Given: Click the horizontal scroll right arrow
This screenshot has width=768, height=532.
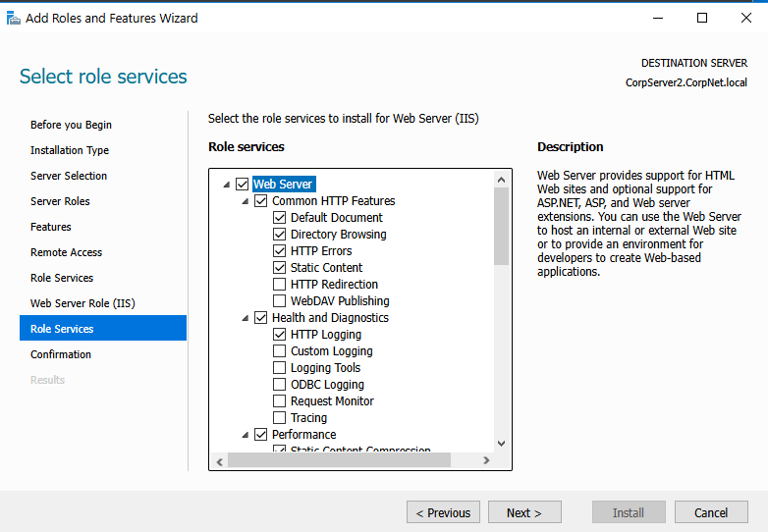Looking at the screenshot, I should (486, 460).
